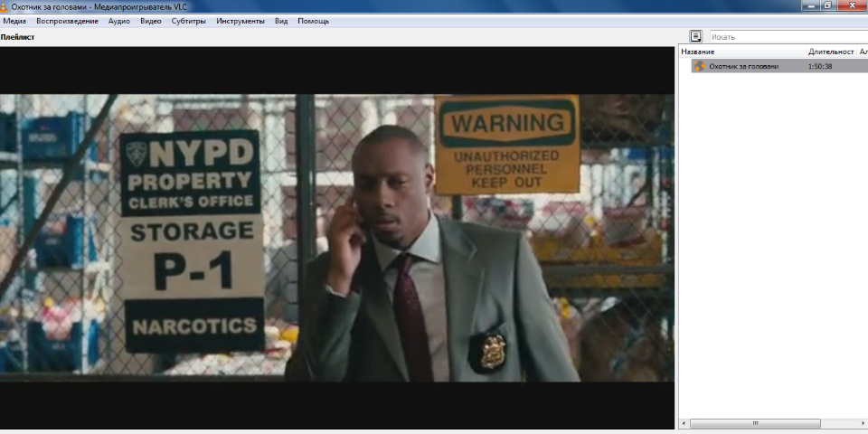This screenshot has height=434, width=868.
Task: Sort playlist by Длительность column header
Action: pyautogui.click(x=831, y=52)
